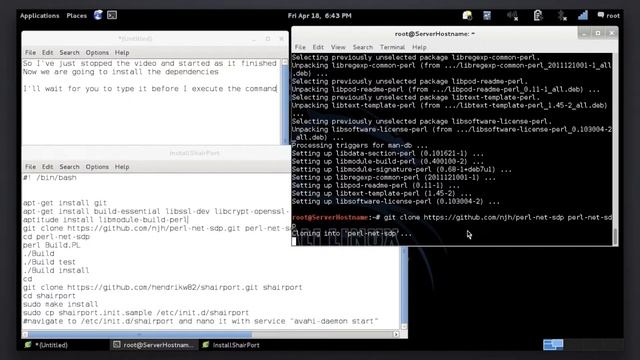Open the network signal strength icon

pyautogui.click(x=583, y=16)
